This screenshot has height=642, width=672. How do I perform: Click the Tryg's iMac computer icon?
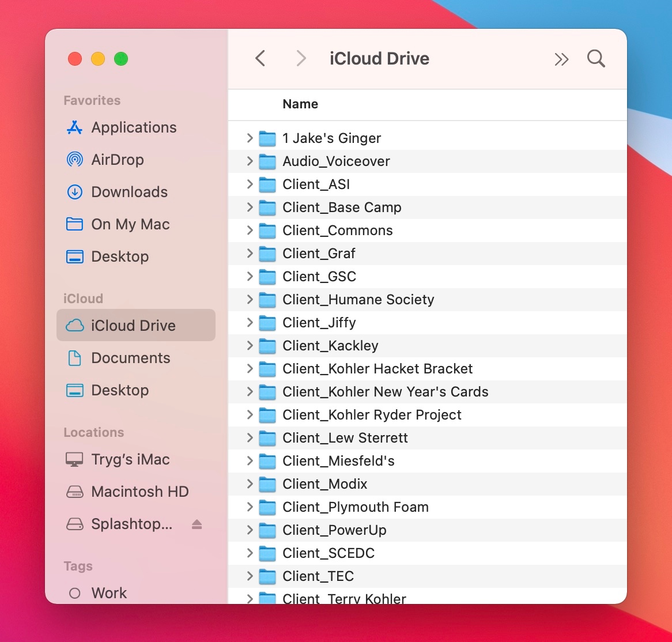(74, 459)
